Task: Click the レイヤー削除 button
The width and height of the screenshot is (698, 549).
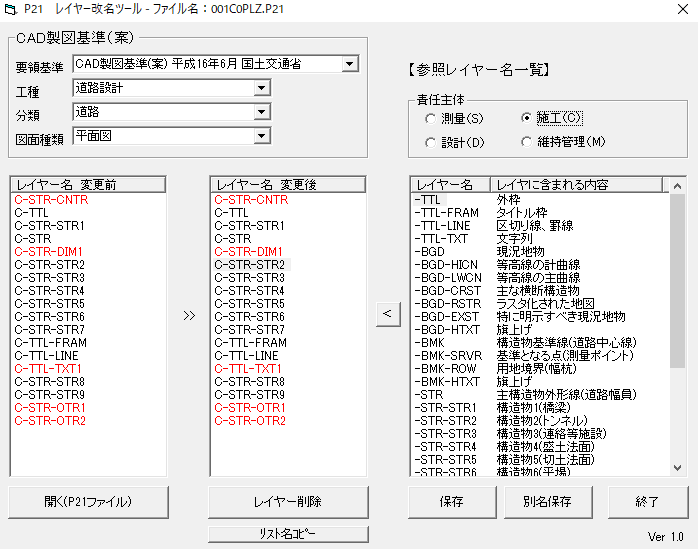Action: tap(288, 501)
